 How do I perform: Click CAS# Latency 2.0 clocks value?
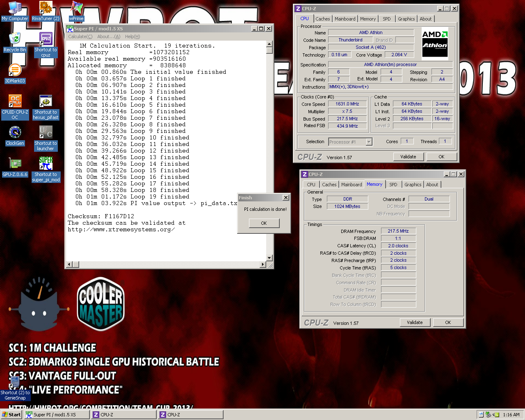point(398,246)
